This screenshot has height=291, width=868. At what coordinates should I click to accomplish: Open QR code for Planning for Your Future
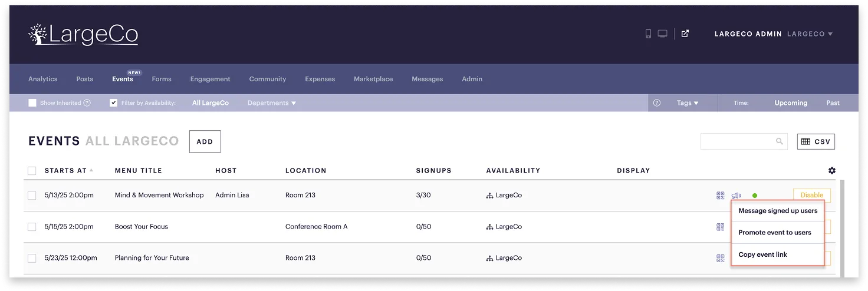(721, 258)
